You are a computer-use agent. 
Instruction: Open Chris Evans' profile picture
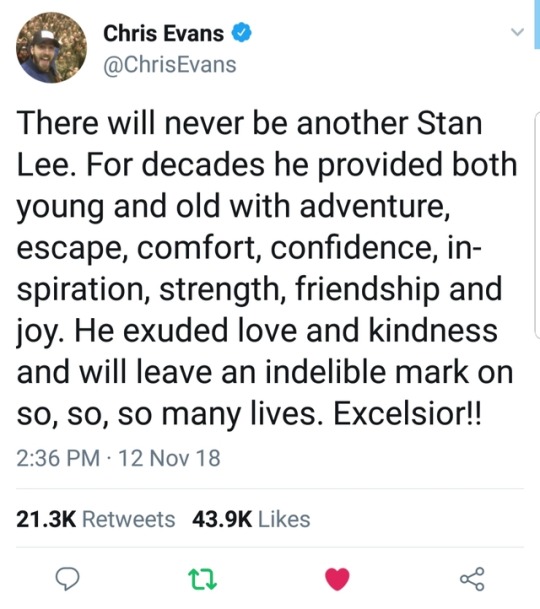pyautogui.click(x=51, y=47)
